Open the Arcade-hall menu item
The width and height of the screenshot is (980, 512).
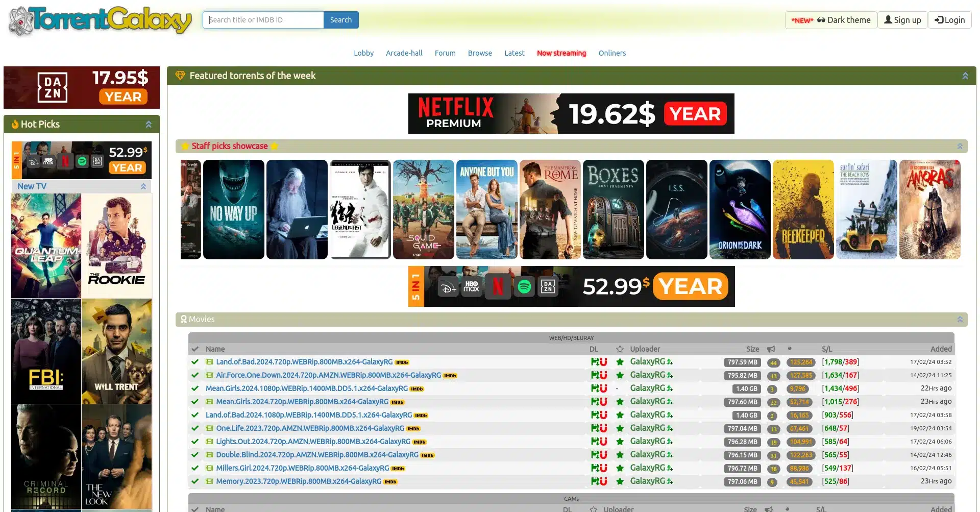[x=404, y=53]
